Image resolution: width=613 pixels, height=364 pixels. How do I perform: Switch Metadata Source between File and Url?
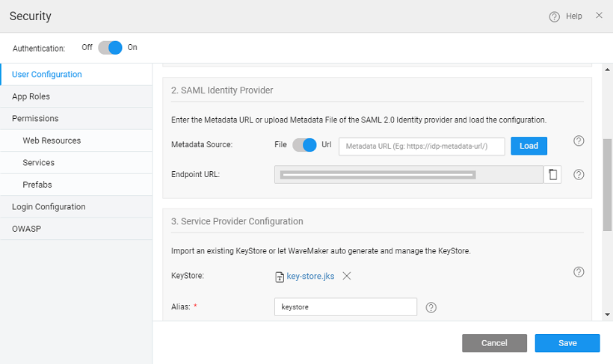click(x=304, y=145)
